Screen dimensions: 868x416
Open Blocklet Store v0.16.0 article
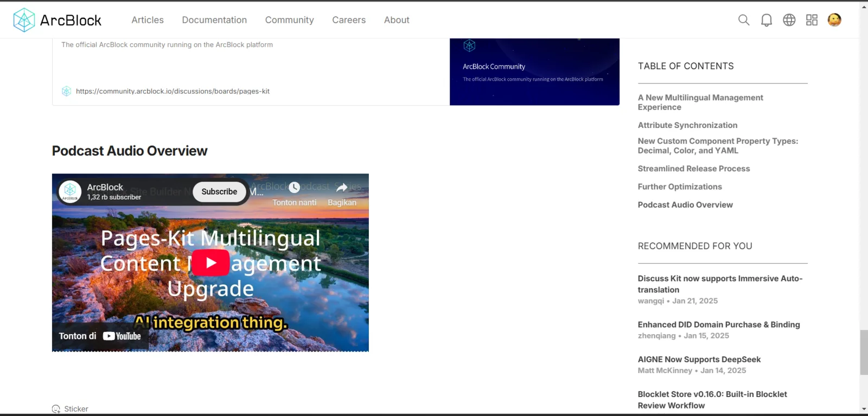pos(712,400)
